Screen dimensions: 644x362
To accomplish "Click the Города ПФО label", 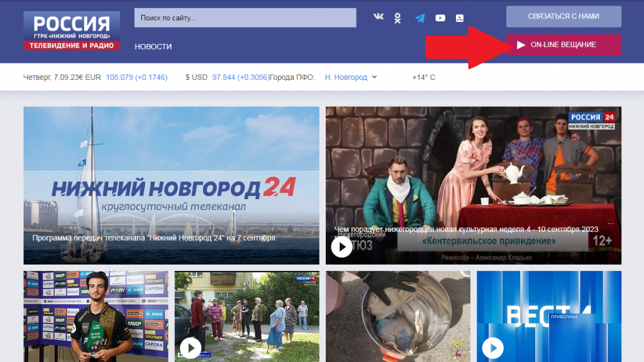I will click(x=292, y=77).
